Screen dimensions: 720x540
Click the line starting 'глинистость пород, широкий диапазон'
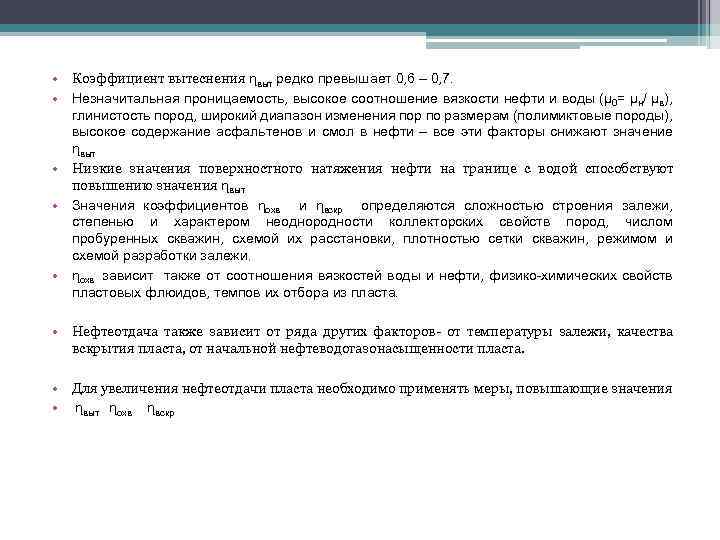pos(372,116)
